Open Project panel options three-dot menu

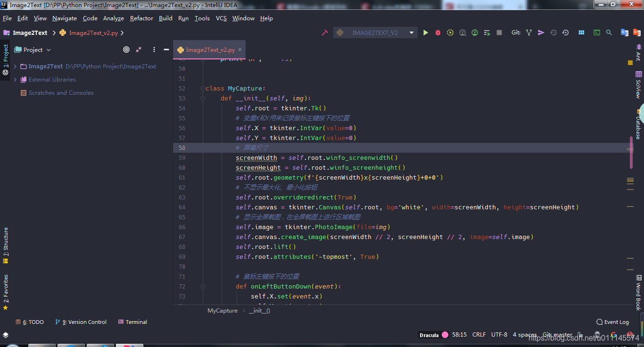coord(154,50)
